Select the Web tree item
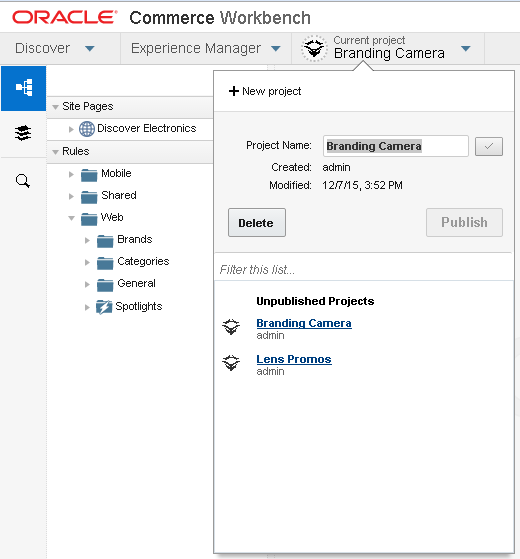Screen dimensions: 520x559 tap(112, 217)
